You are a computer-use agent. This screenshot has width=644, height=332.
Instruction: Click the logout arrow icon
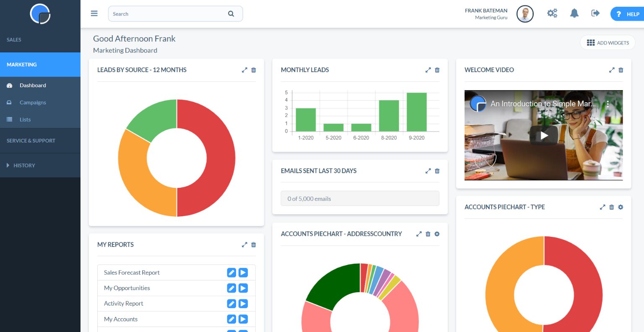pos(595,13)
